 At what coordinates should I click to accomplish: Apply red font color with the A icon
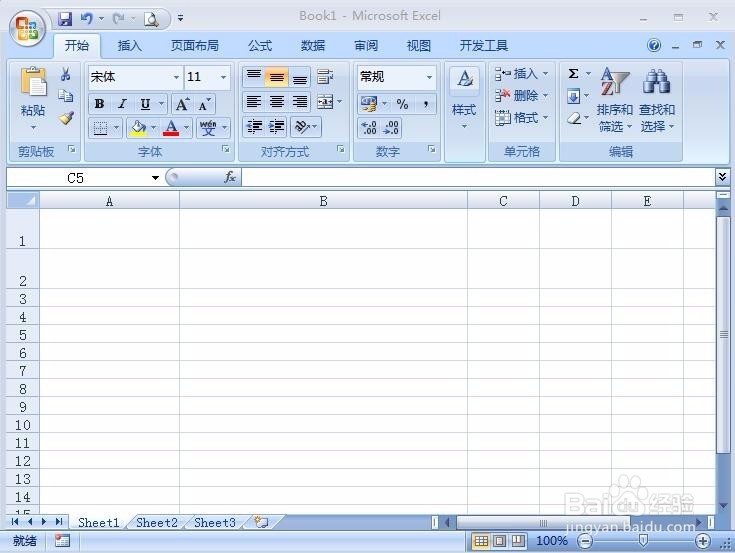pyautogui.click(x=171, y=127)
